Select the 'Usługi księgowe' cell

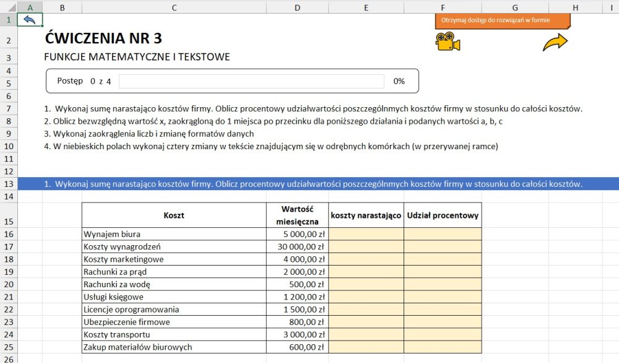[x=174, y=297]
